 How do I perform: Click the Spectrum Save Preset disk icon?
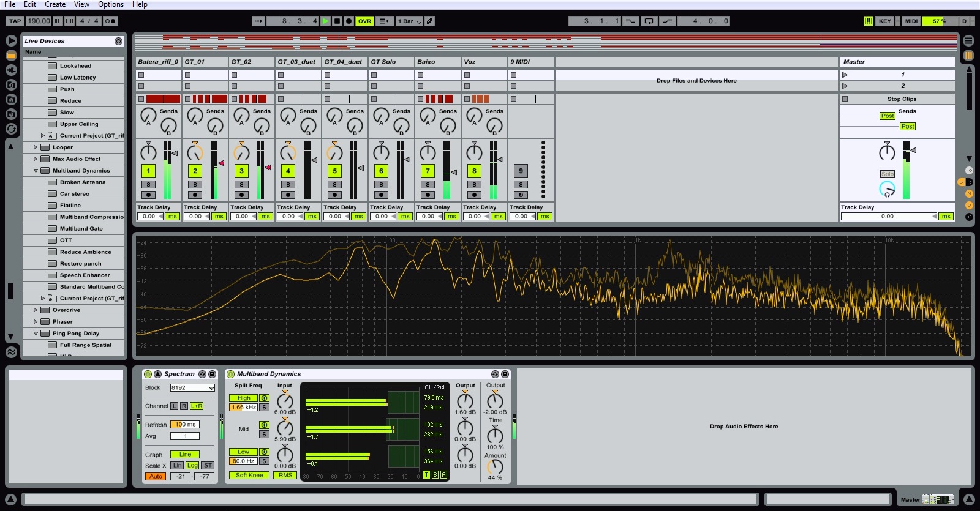point(212,374)
